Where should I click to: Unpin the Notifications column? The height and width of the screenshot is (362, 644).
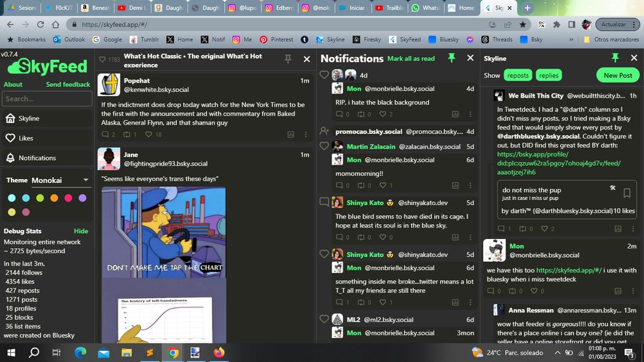point(451,58)
